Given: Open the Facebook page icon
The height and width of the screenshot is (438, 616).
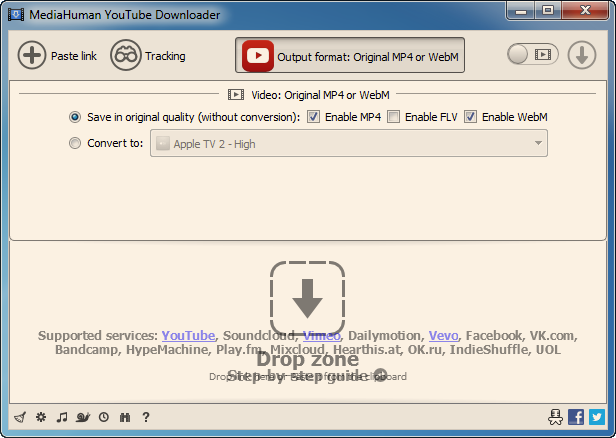Looking at the screenshot, I should pos(576,417).
